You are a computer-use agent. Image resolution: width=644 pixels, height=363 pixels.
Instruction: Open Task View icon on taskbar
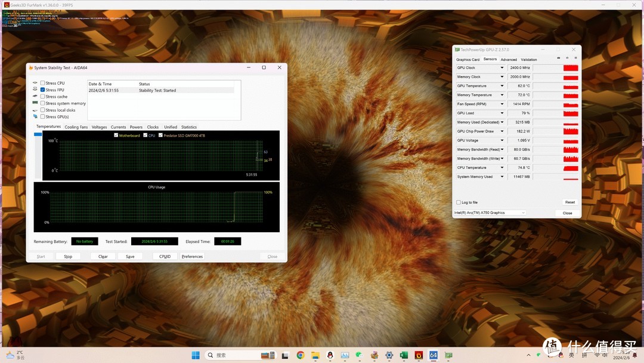pyautogui.click(x=285, y=355)
